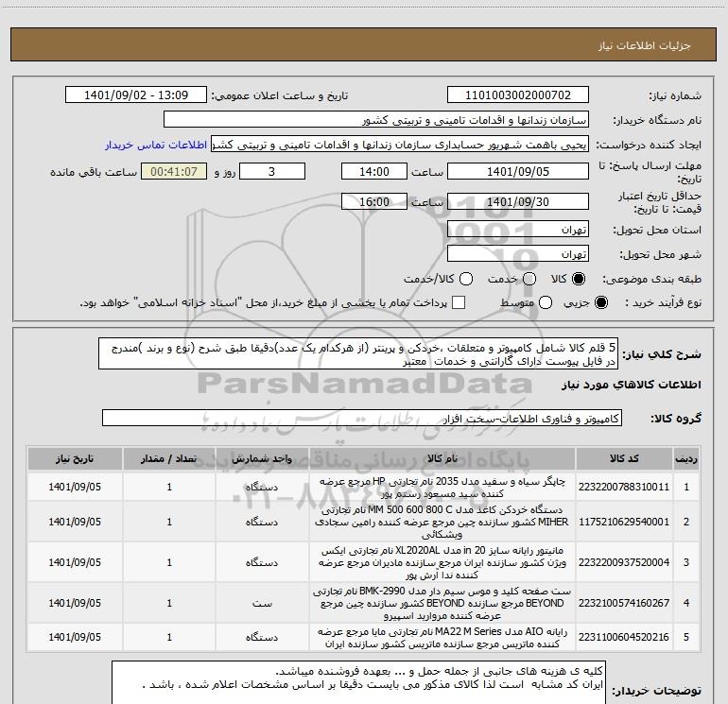Image resolution: width=728 pixels, height=704 pixels.
Task: Click the countdown timer 00:41:07
Action: coord(174,171)
